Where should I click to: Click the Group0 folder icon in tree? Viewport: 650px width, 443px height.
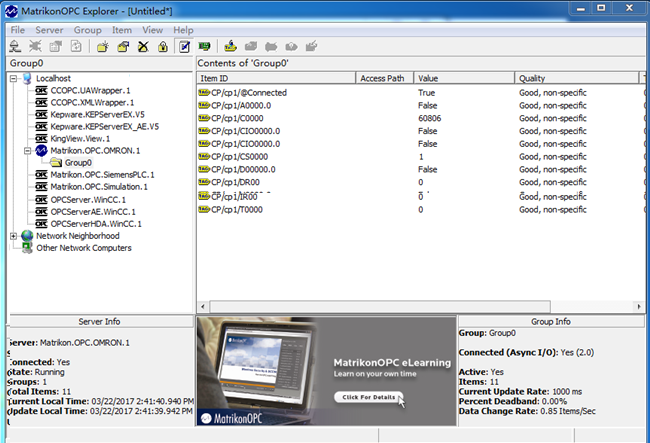click(56, 162)
